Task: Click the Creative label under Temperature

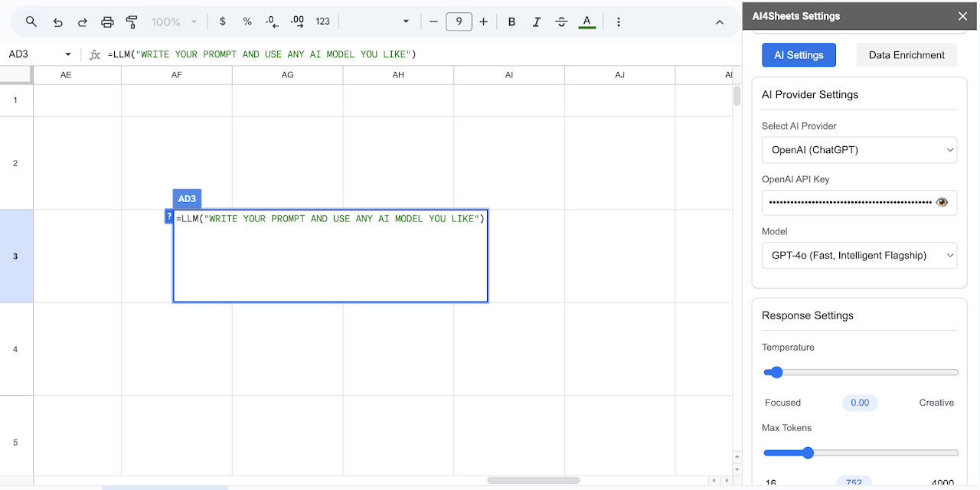Action: click(x=936, y=403)
